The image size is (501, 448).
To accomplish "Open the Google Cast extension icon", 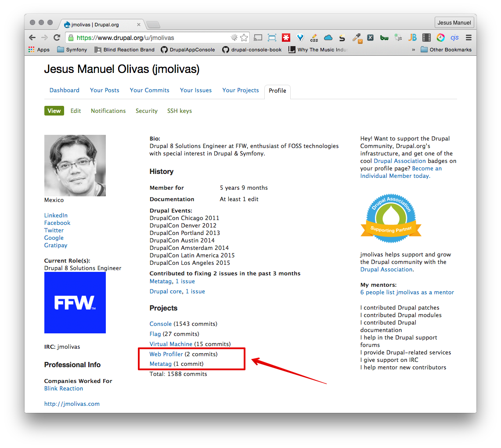I will 259,38.
